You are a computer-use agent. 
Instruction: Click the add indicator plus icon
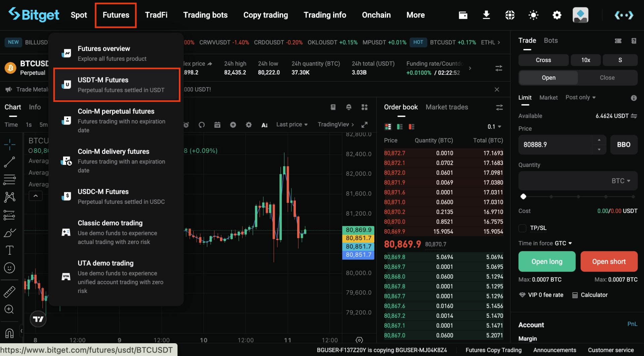point(233,125)
